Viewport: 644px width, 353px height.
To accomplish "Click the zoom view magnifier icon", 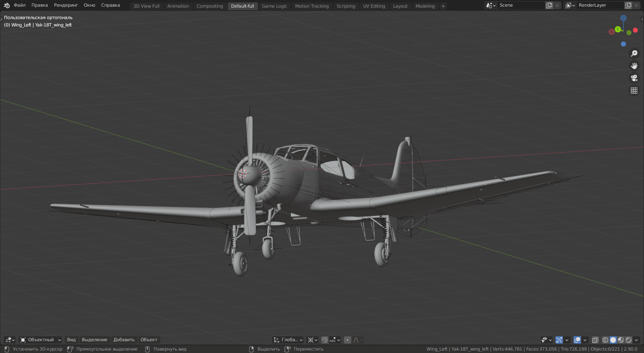I will 634,54.
